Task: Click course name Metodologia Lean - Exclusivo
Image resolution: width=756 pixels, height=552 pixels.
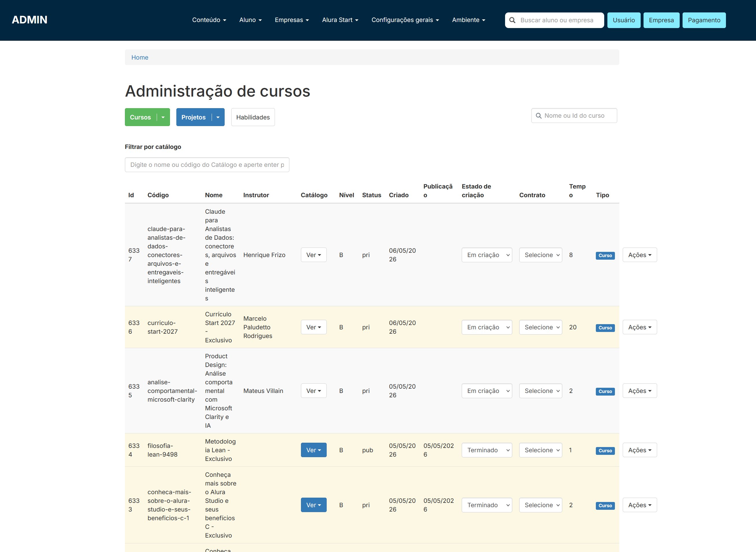Action: (220, 450)
